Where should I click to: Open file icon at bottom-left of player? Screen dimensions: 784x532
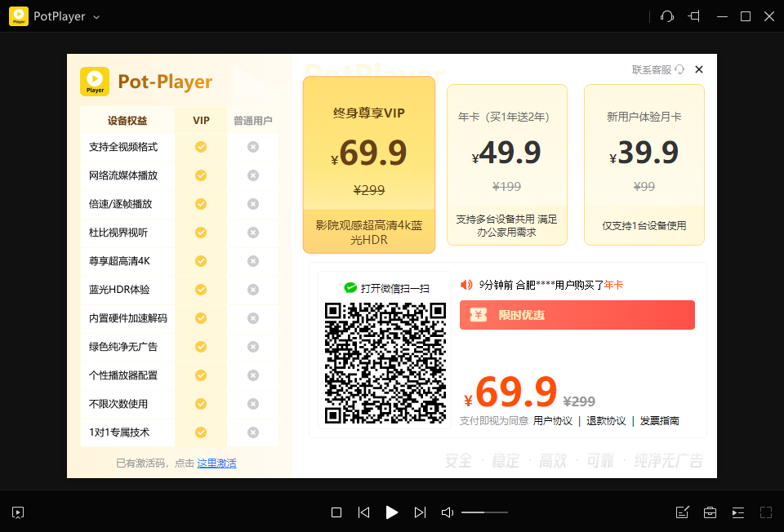coord(18,512)
